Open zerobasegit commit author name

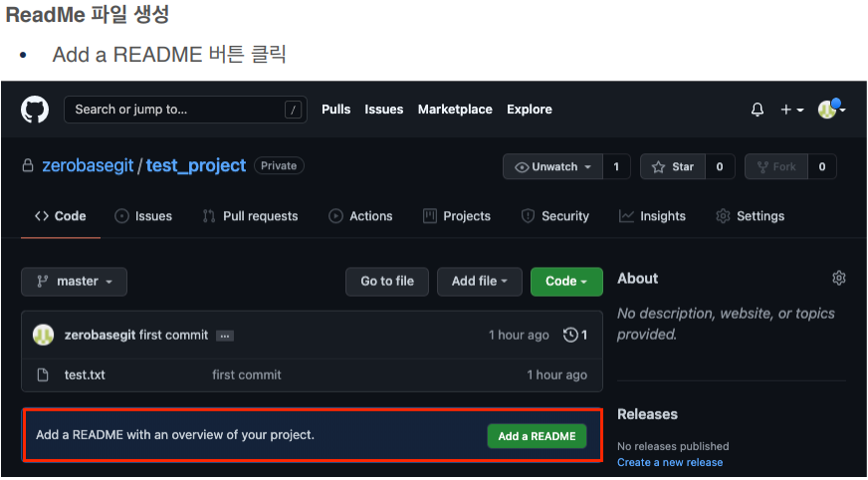click(x=100, y=335)
